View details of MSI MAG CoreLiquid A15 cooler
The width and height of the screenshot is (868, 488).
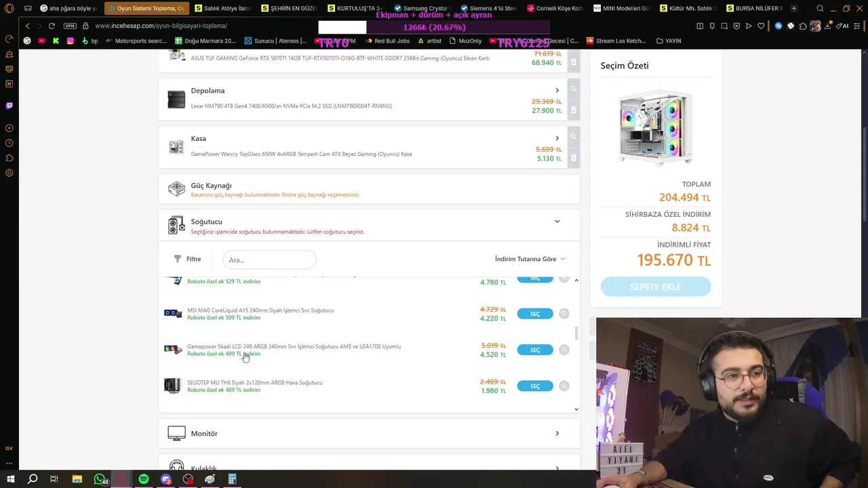[x=564, y=314]
